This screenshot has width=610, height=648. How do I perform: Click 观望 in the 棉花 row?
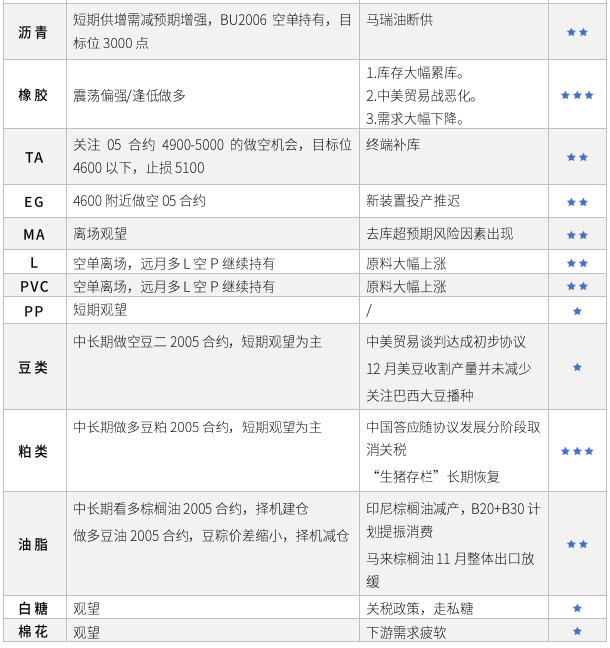click(x=86, y=632)
